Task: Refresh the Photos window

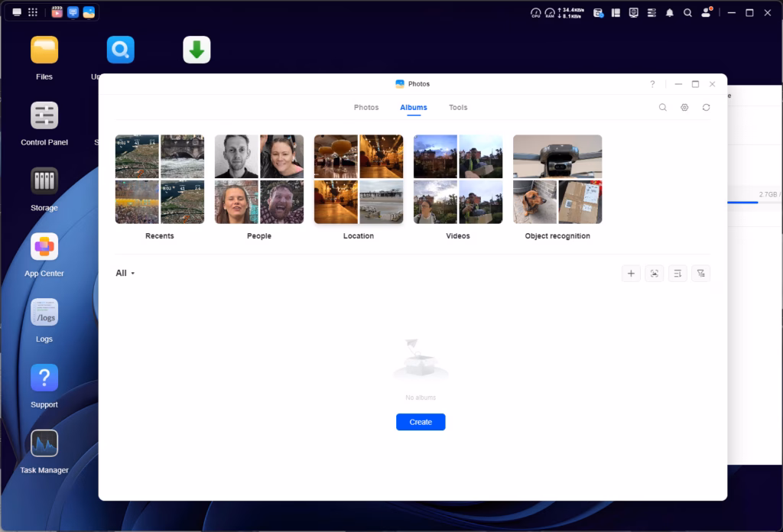Action: pos(706,108)
